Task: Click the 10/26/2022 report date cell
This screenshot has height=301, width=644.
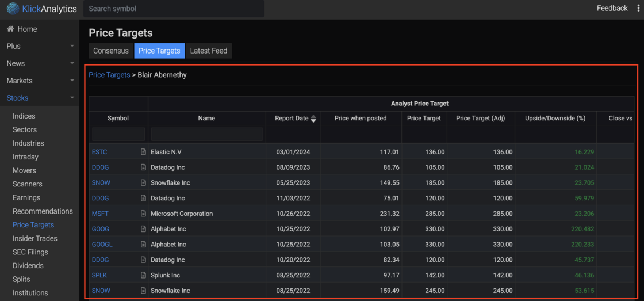Action: [293, 214]
